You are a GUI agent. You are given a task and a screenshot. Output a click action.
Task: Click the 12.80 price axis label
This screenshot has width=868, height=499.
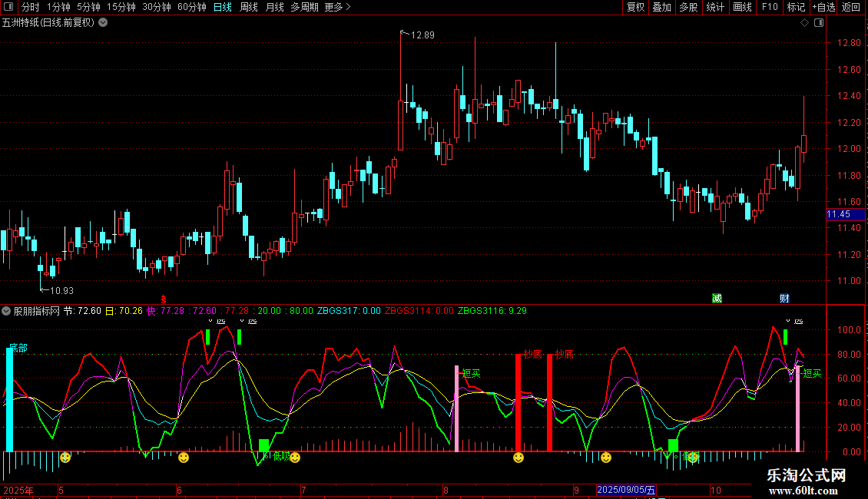coord(849,42)
